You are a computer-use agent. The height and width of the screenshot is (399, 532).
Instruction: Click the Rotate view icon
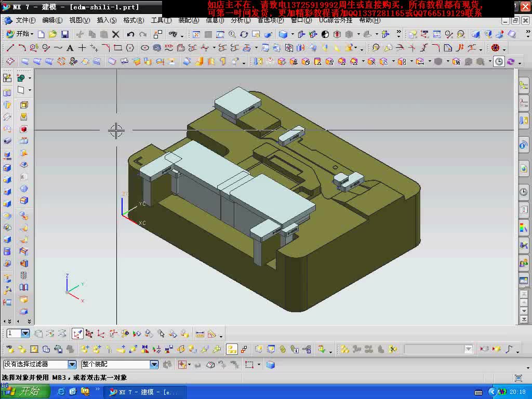[244, 34]
